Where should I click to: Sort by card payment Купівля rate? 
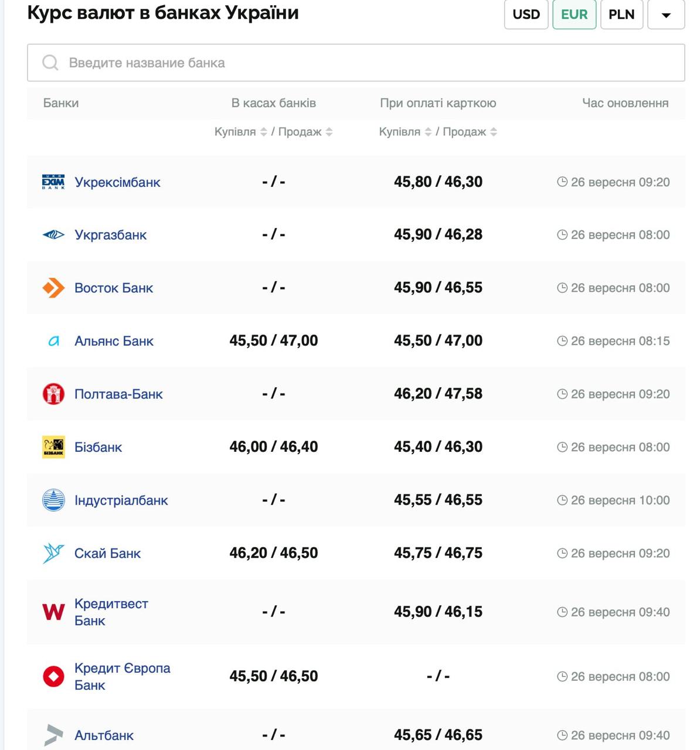428,132
